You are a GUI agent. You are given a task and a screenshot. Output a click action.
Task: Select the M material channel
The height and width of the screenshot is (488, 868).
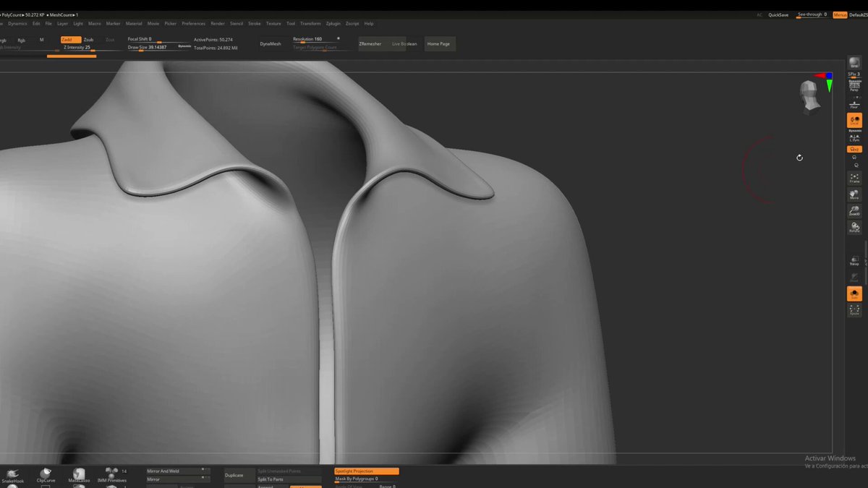click(x=41, y=40)
